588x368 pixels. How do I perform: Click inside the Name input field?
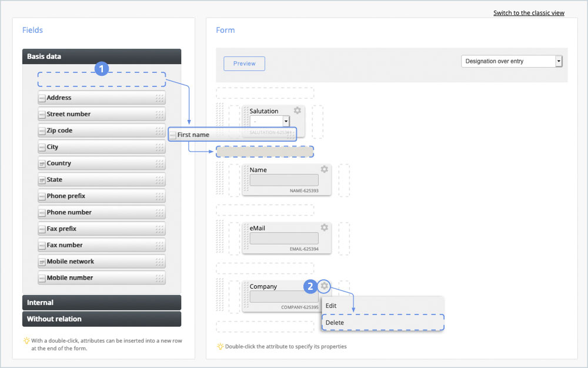point(284,180)
